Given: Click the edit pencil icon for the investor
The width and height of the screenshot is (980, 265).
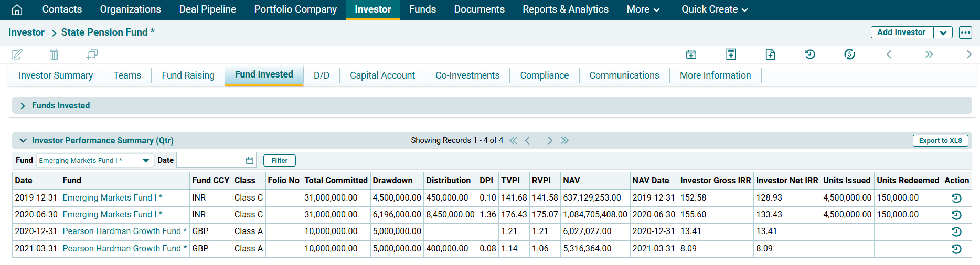Looking at the screenshot, I should coord(17,54).
